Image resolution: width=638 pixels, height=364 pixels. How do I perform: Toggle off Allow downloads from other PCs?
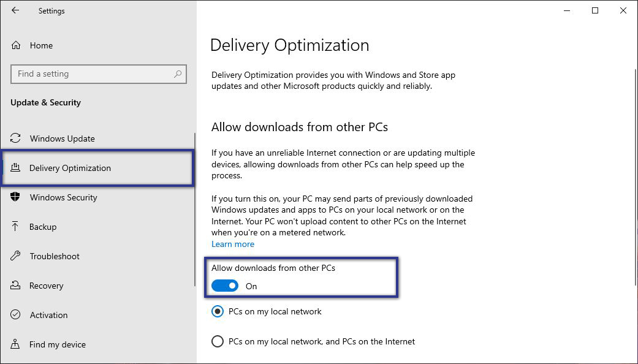[226, 286]
